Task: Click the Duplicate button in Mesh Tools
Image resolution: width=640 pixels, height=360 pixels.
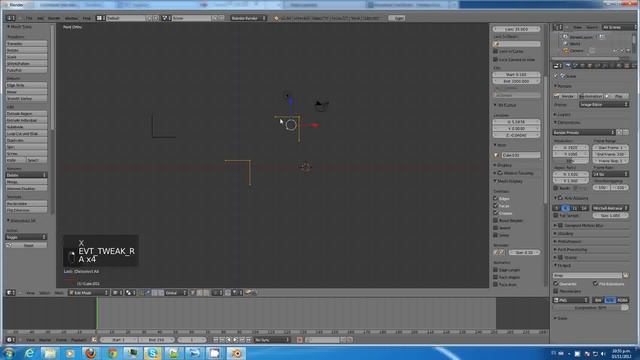Action: tap(26, 140)
